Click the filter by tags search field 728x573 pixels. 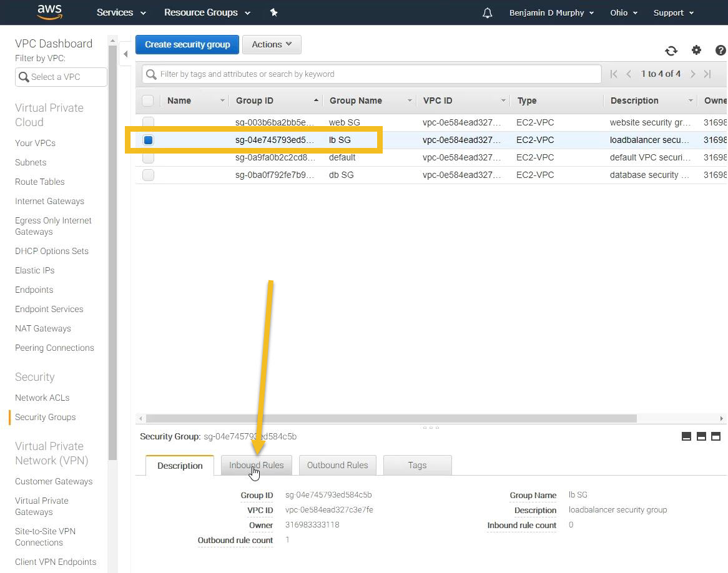(371, 74)
